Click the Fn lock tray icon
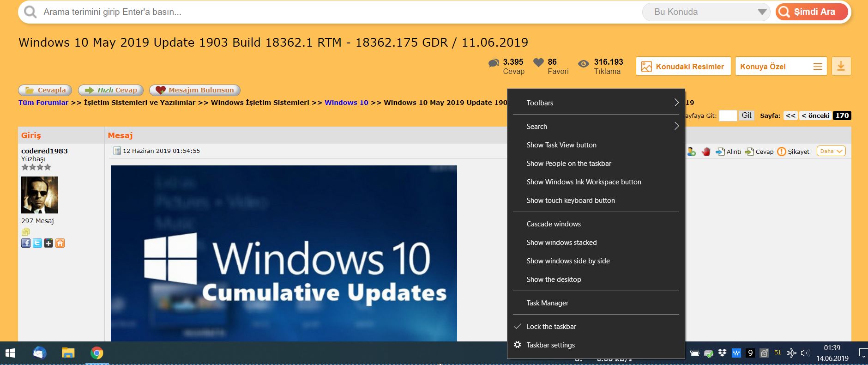 coord(764,353)
